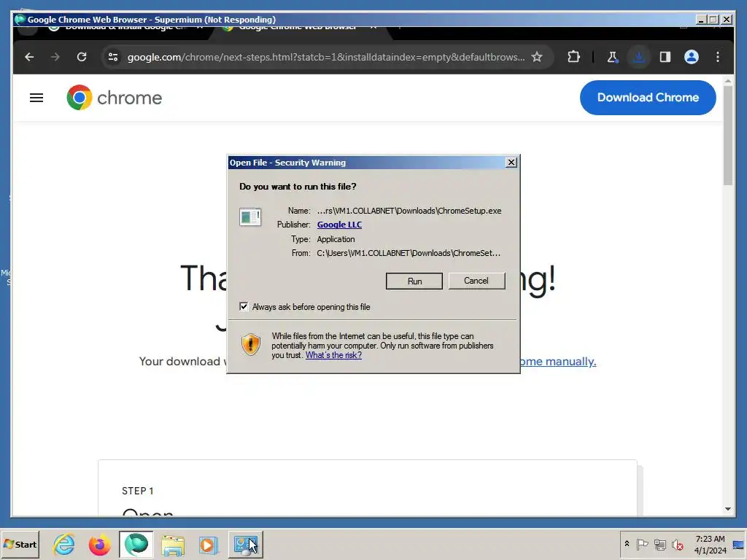Reload the page with the refresh icon
The image size is (747, 560).
tap(82, 57)
